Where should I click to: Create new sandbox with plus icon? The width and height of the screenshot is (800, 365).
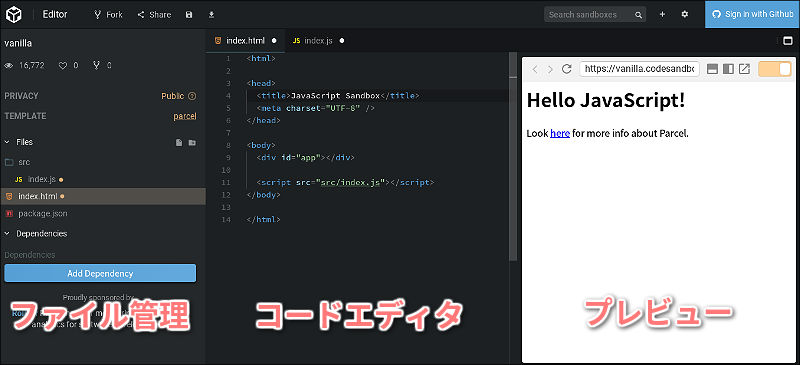coord(662,15)
